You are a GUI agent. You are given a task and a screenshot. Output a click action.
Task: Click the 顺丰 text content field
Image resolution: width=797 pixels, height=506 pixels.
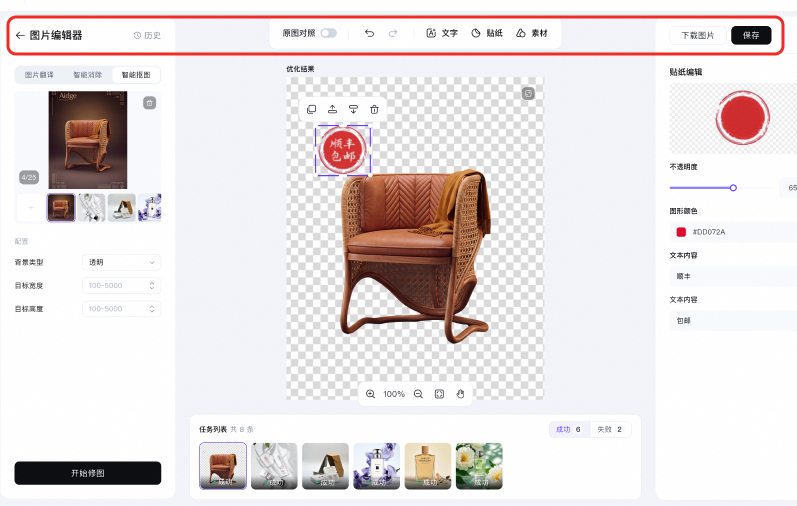(x=733, y=276)
